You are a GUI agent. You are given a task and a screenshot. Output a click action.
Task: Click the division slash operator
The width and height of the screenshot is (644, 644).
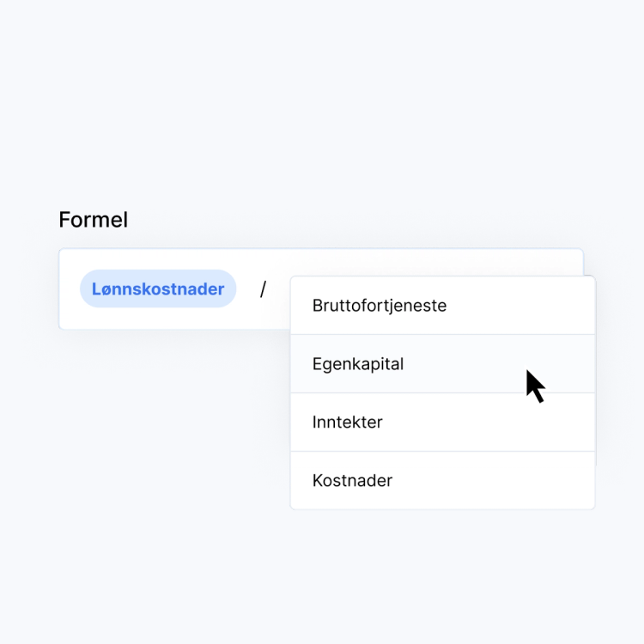[x=263, y=290]
